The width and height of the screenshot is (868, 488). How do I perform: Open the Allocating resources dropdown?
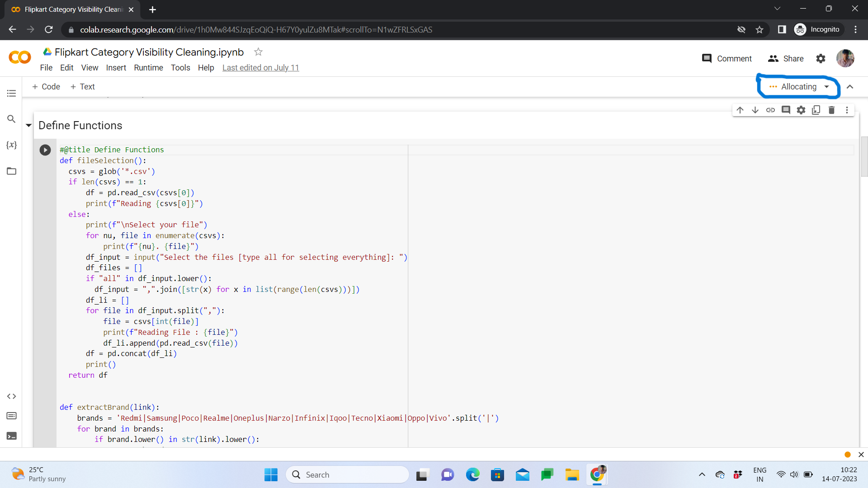coord(827,87)
